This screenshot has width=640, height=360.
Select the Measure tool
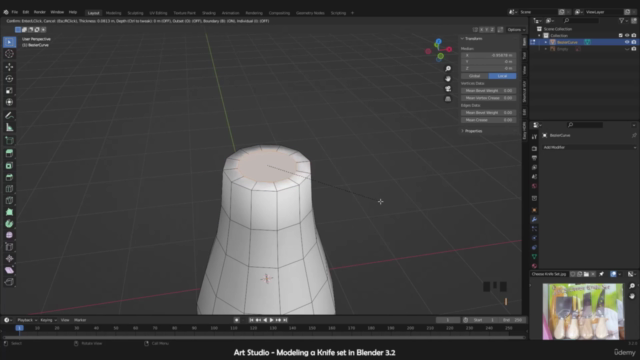[x=9, y=128]
